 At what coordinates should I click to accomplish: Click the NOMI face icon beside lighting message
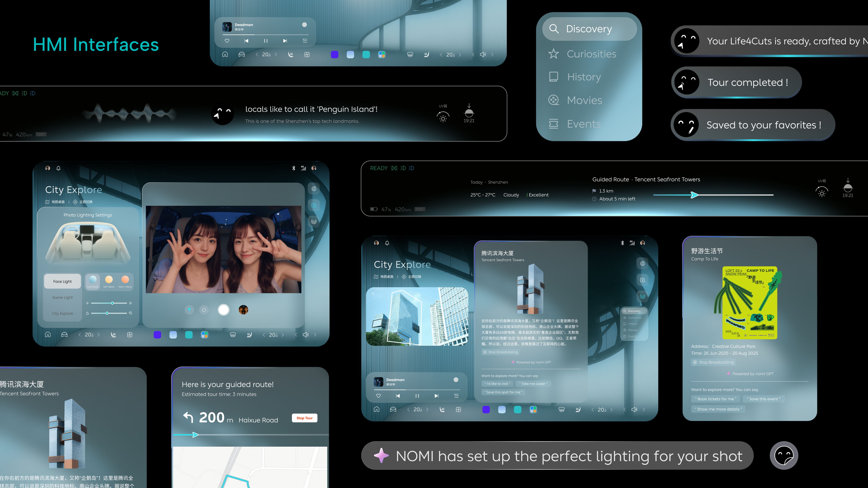(x=784, y=456)
